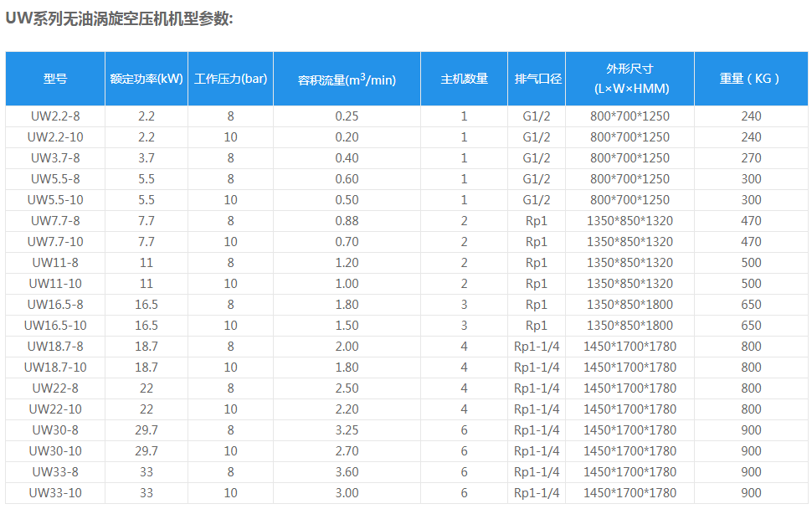
Task: Select the 重量 (KG) column header
Action: pos(751,79)
